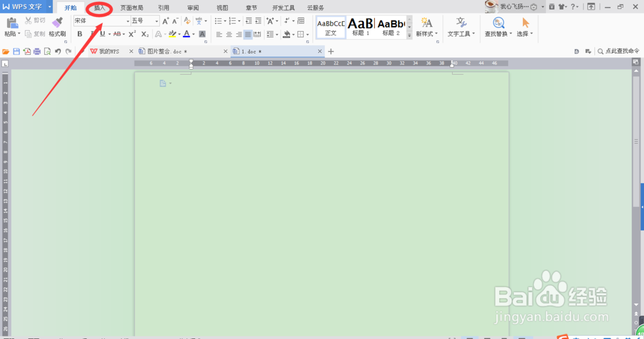Viewport: 644px width, 339px height.
Task: Click the table grid icon in paragraph group
Action: [301, 21]
